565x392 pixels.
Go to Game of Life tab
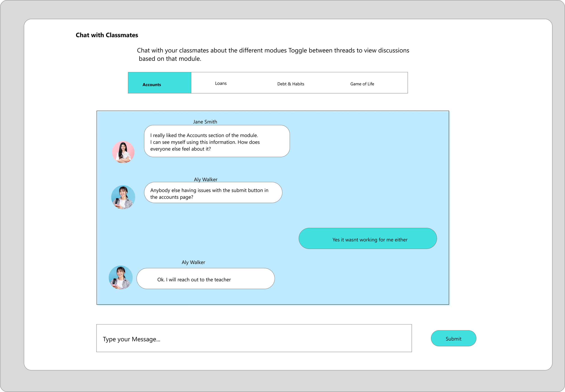pos(362,84)
